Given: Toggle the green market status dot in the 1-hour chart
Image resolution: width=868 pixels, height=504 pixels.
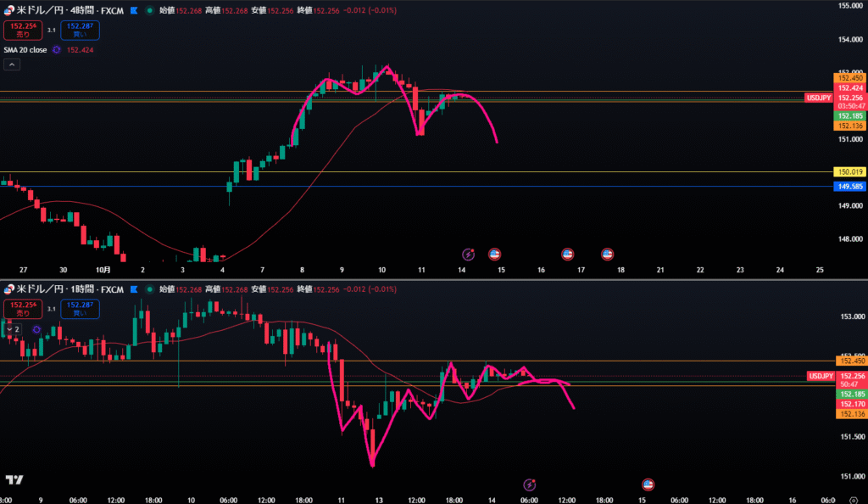Looking at the screenshot, I should 150,290.
